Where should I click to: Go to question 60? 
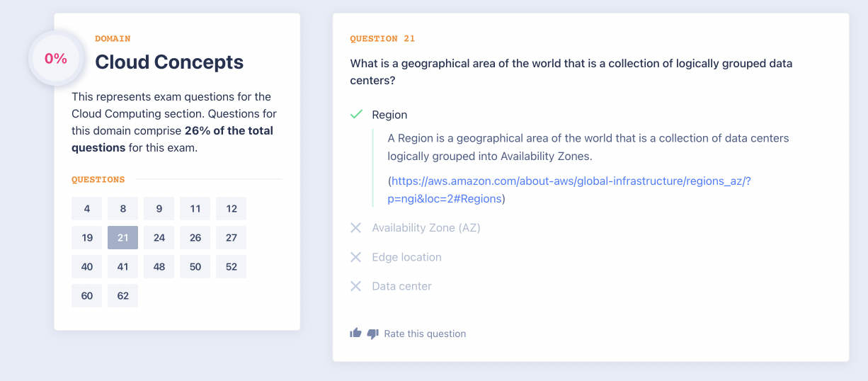pos(87,296)
